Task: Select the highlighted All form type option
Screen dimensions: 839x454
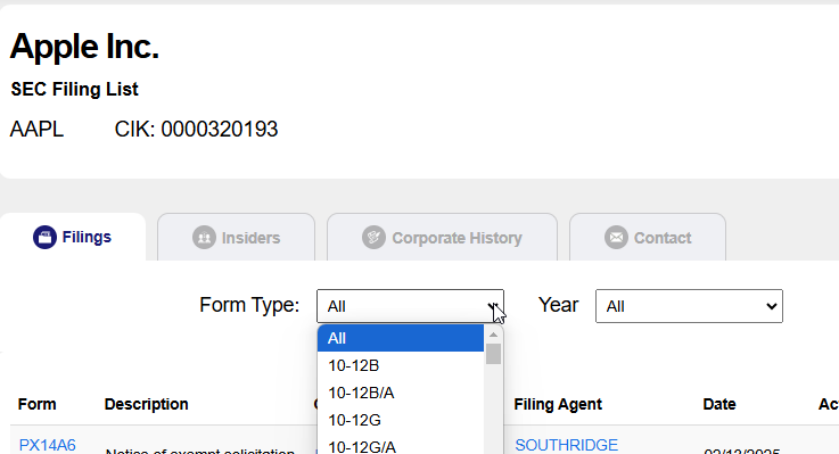Action: [x=400, y=339]
